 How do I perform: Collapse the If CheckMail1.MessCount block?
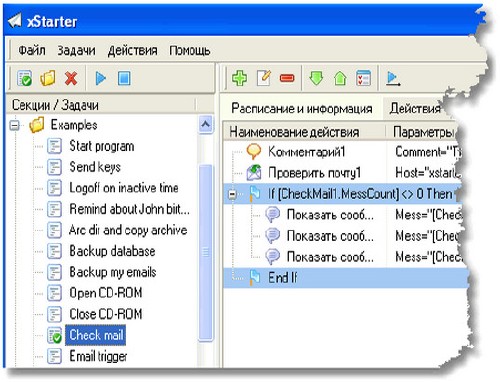pos(232,194)
